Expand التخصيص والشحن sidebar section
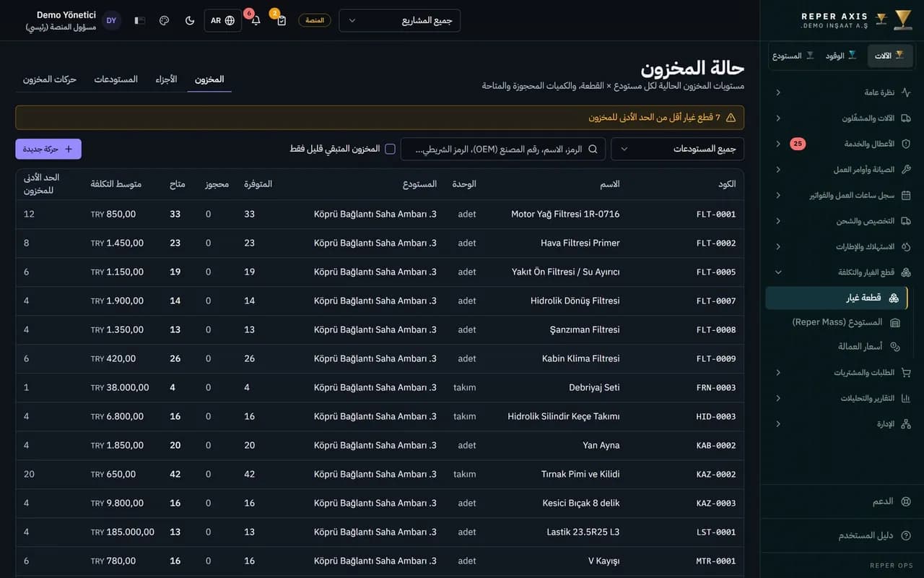The width and height of the screenshot is (924, 578). 842,221
